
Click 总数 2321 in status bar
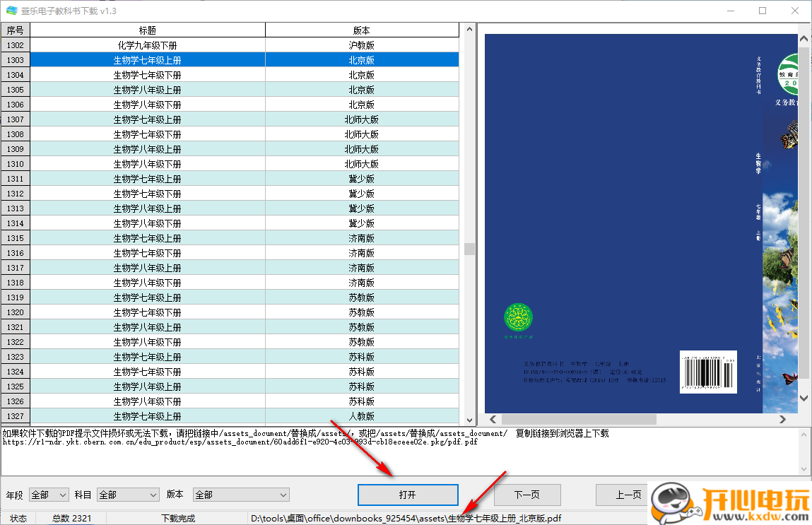[71, 518]
